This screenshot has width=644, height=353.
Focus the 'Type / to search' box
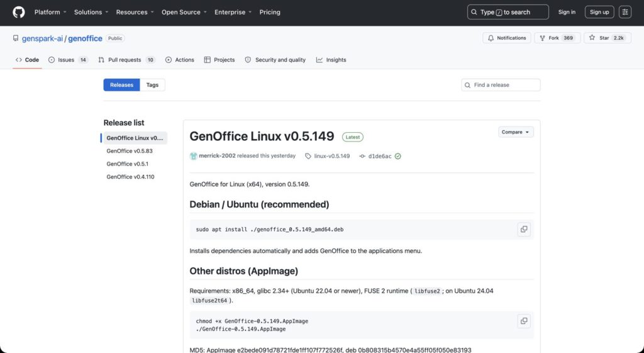click(508, 13)
